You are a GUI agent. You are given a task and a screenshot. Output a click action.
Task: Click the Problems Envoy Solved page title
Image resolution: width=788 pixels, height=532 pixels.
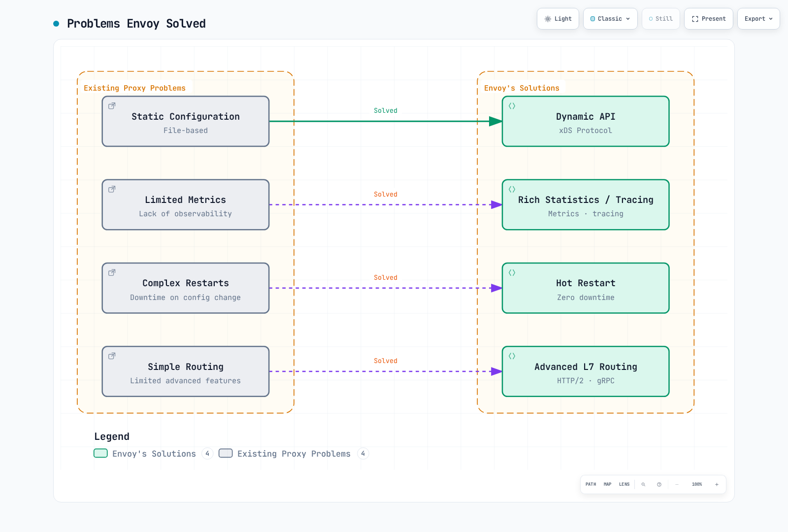click(136, 24)
